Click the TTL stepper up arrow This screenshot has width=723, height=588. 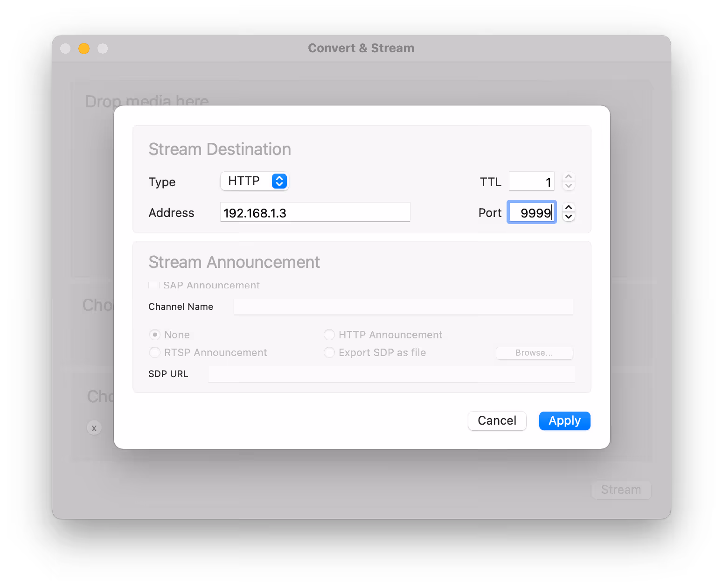568,177
